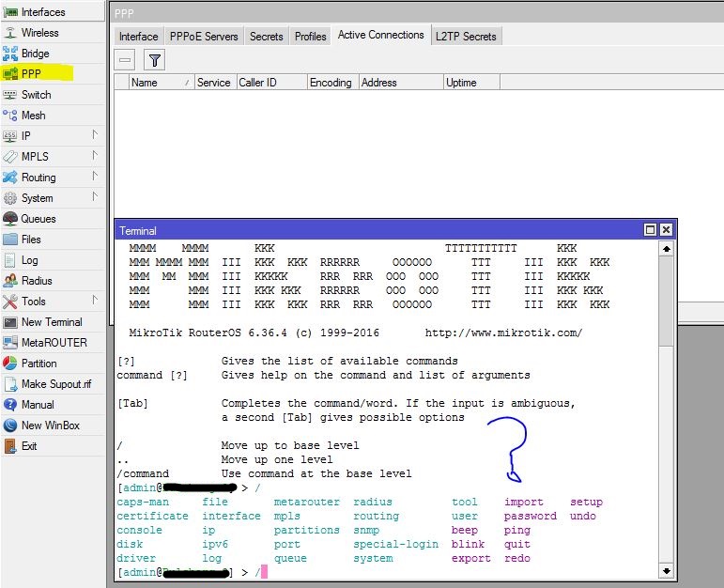Click the Routing icon
This screenshot has width=724, height=588.
10,178
